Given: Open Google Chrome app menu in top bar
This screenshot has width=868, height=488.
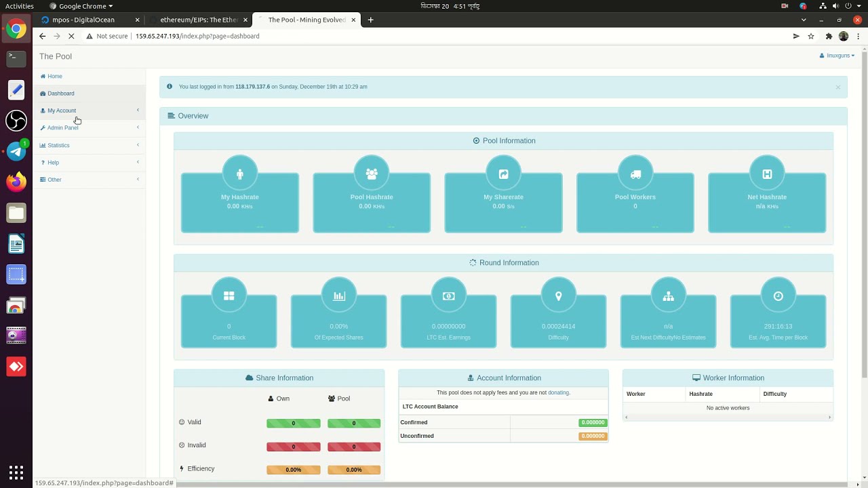Looking at the screenshot, I should point(81,6).
